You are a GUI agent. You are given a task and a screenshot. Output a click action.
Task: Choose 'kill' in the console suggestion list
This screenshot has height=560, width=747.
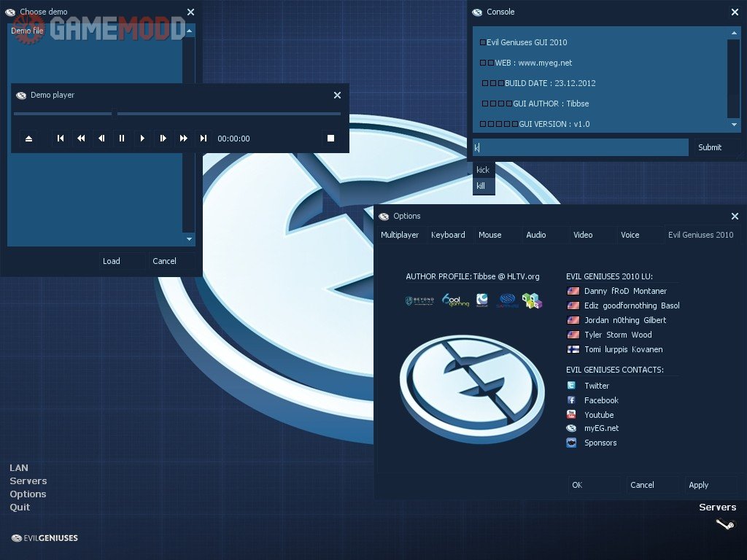coord(481,186)
